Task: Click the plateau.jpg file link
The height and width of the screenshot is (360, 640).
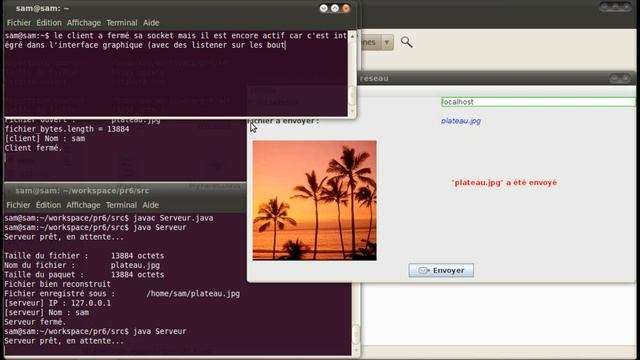Action: 461,121
